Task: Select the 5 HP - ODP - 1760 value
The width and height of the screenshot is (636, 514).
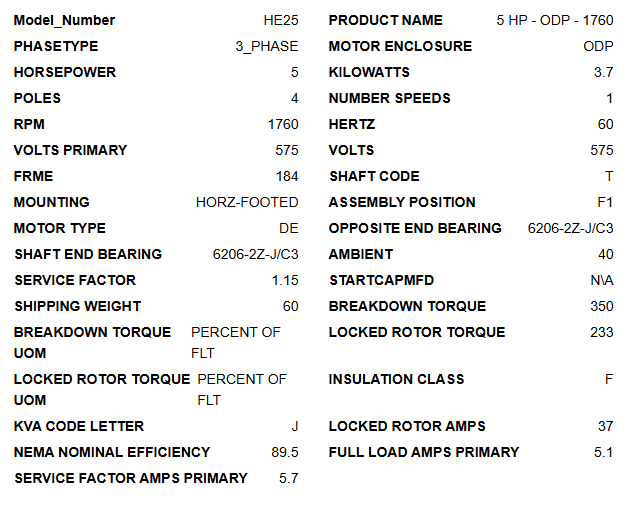Action: tap(555, 20)
